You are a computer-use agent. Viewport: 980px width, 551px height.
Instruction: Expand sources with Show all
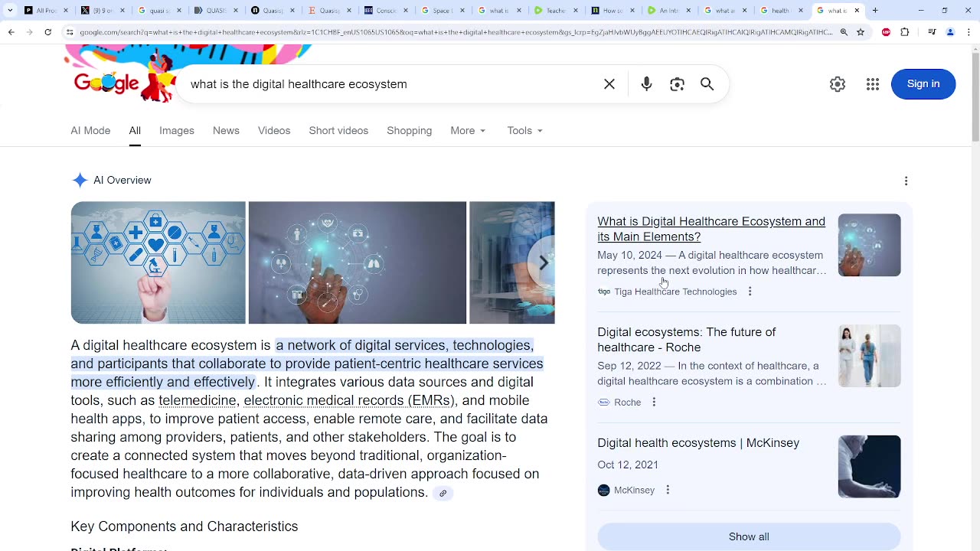pos(749,536)
